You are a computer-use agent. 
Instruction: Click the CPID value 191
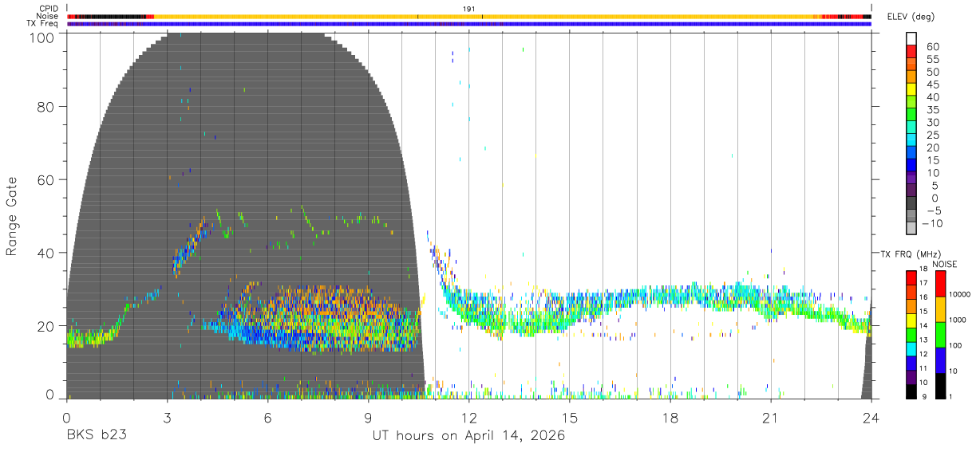pyautogui.click(x=469, y=9)
